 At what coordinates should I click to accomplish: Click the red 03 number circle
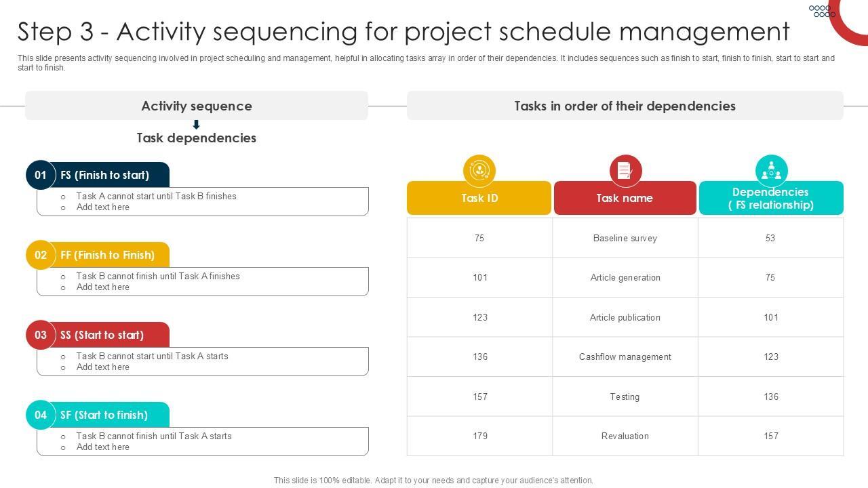[41, 335]
